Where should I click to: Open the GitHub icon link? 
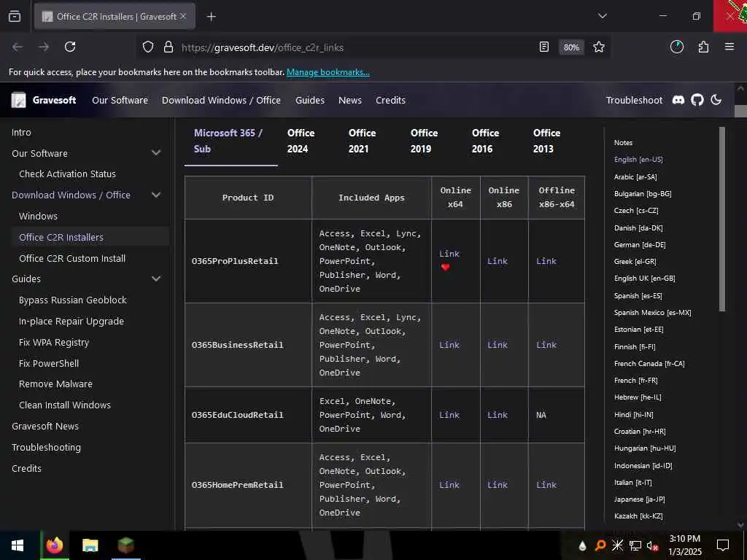tap(697, 100)
